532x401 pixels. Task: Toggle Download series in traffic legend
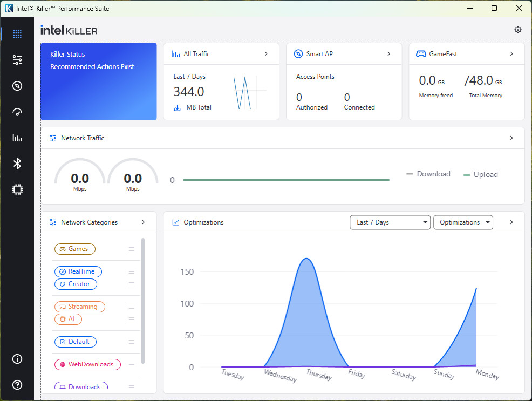tap(428, 174)
